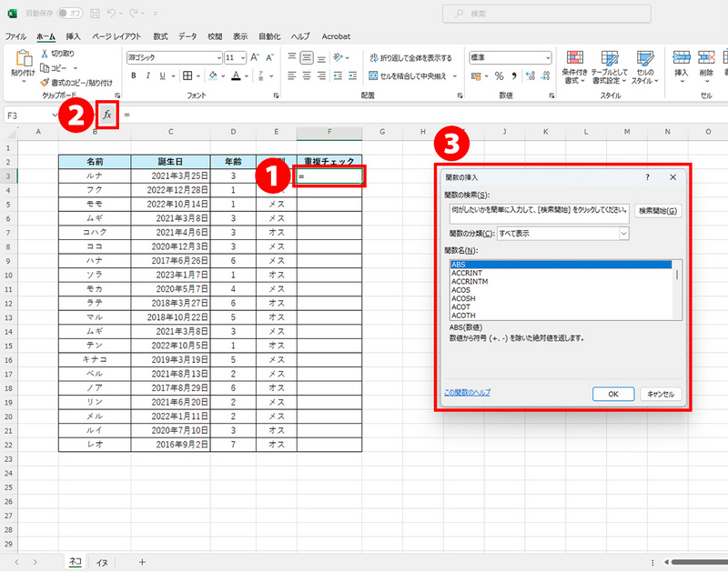Open Cell Styles セルのスタイル
The image size is (728, 572).
[645, 67]
